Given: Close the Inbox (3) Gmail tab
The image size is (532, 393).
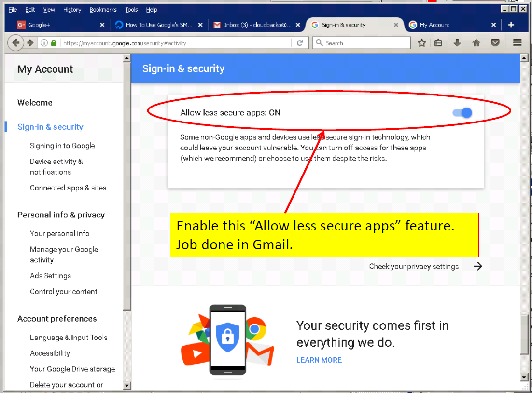Looking at the screenshot, I should coord(298,25).
